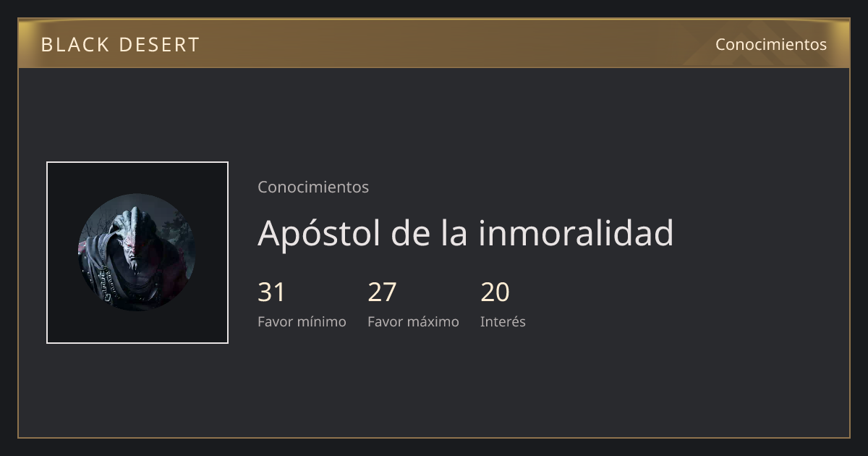Screen dimensions: 868x456
Task: Click the Favor máximo label
Action: [413, 321]
